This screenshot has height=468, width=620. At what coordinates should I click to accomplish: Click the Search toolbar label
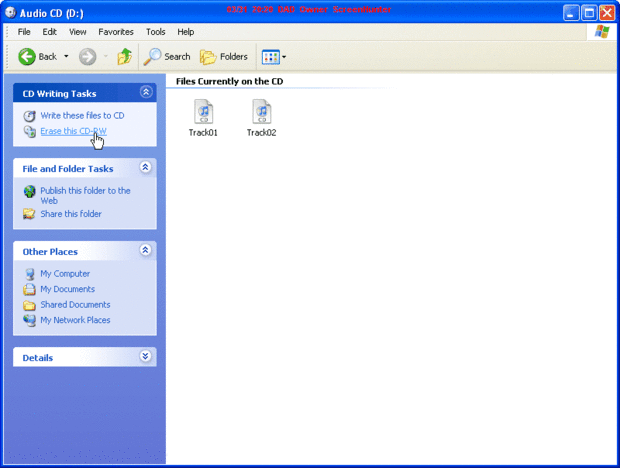[177, 57]
